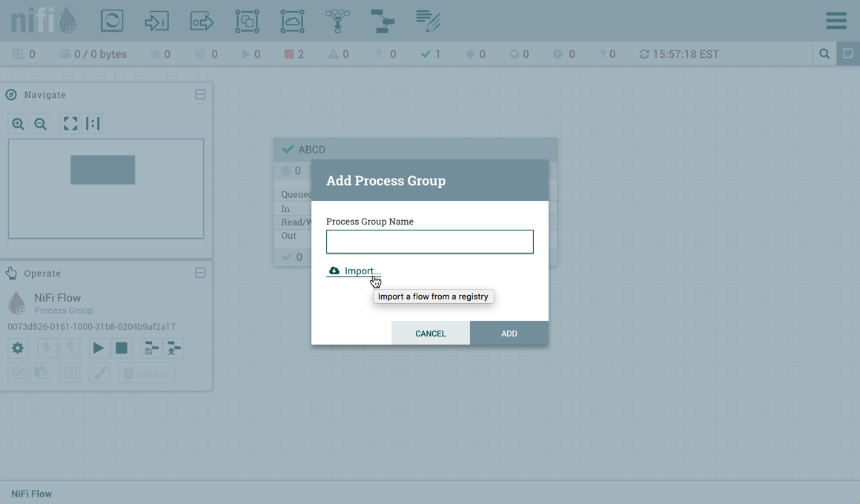Viewport: 860px width, 504px height.
Task: Select the Funnel toolbar icon
Action: pyautogui.click(x=337, y=21)
